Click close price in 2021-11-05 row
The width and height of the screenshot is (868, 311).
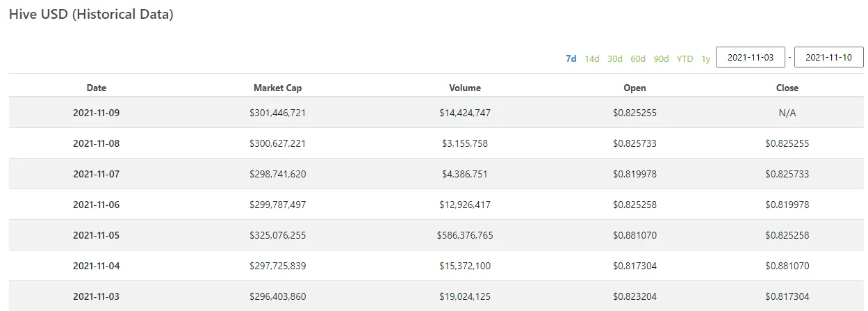pyautogui.click(x=787, y=235)
